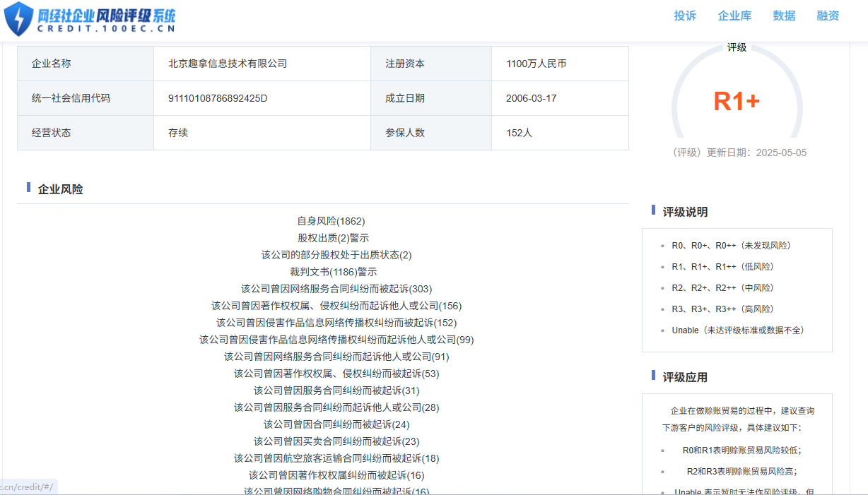Click 因网络服务合同纠纷而被起诉(303) row
Screen dimensions: 868x495
click(336, 289)
